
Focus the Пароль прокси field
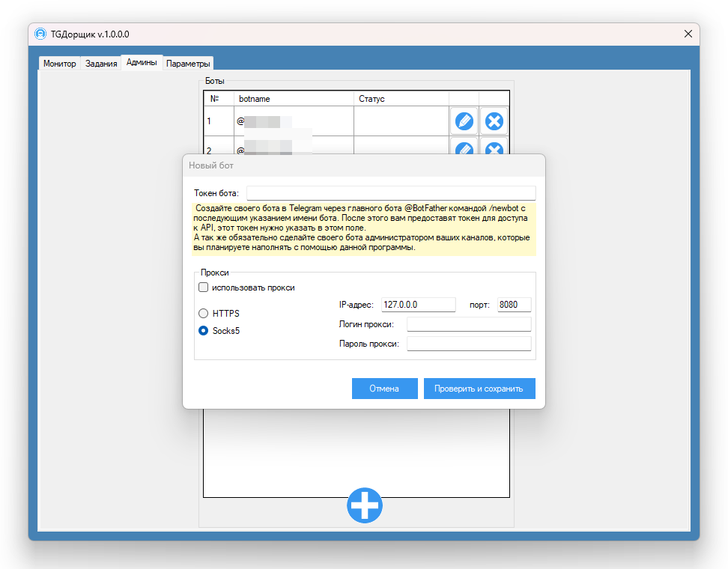coord(469,344)
